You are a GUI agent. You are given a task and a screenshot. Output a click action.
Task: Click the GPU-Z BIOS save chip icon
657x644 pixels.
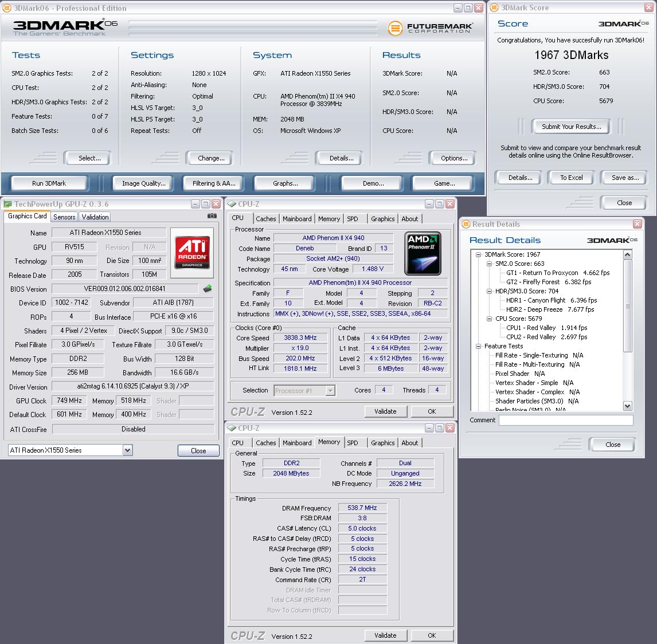click(x=208, y=289)
